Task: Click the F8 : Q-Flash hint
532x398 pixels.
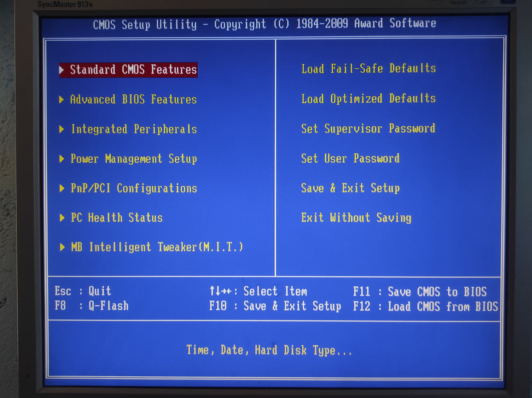Action: click(92, 306)
